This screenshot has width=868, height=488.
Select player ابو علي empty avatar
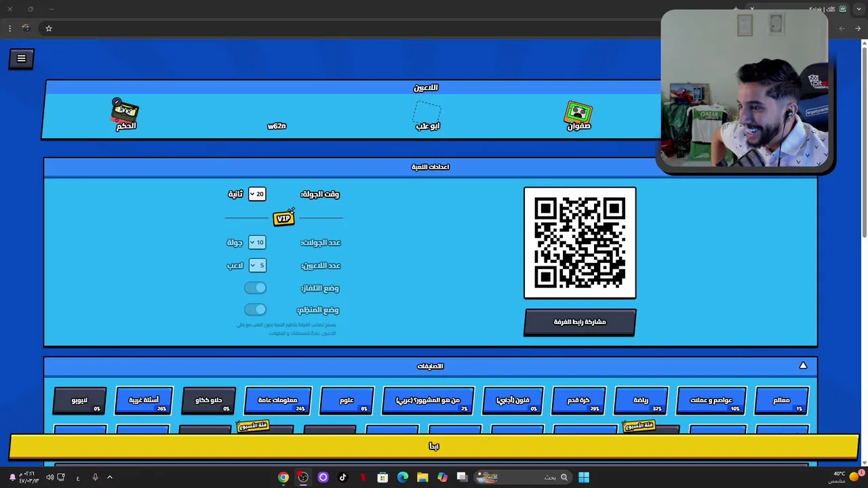pos(427,112)
